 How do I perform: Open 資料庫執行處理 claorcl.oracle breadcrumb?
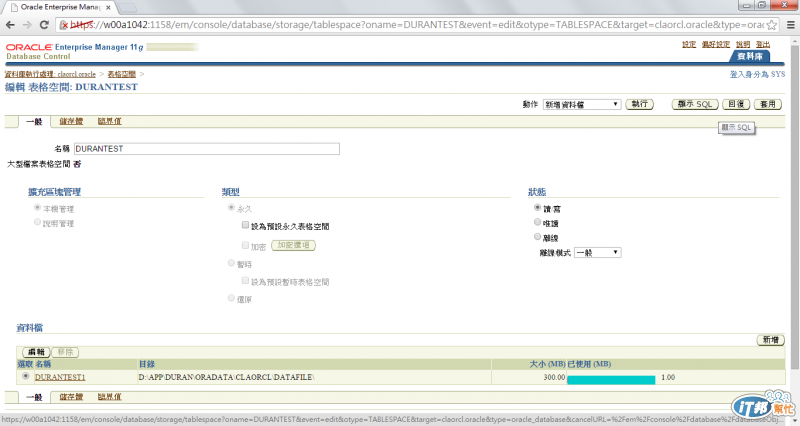[x=50, y=74]
